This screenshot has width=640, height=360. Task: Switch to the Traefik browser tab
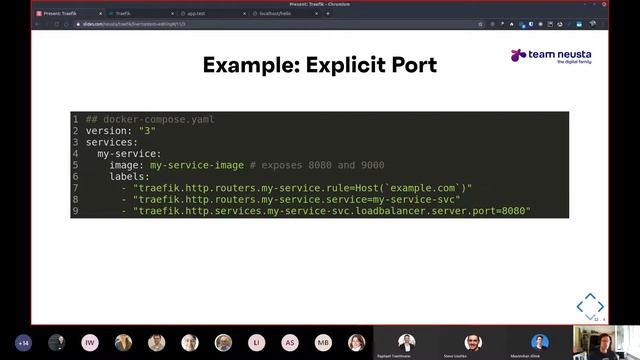(141, 13)
